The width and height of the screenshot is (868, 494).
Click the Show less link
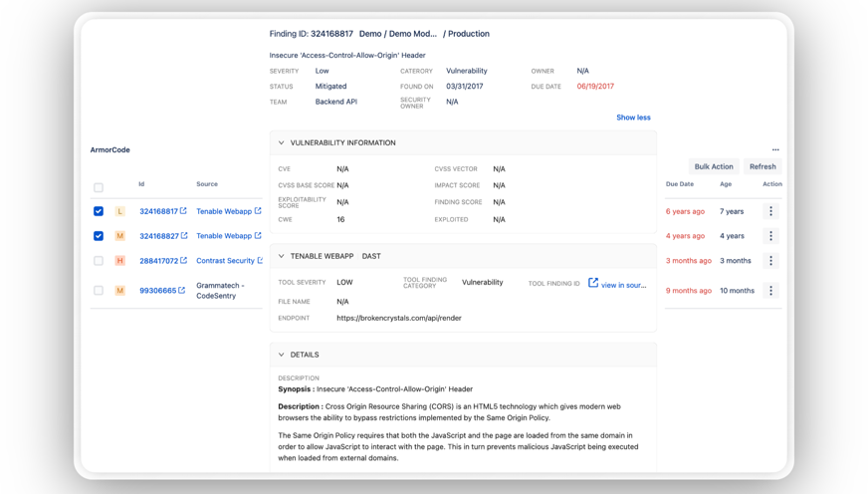tap(633, 118)
